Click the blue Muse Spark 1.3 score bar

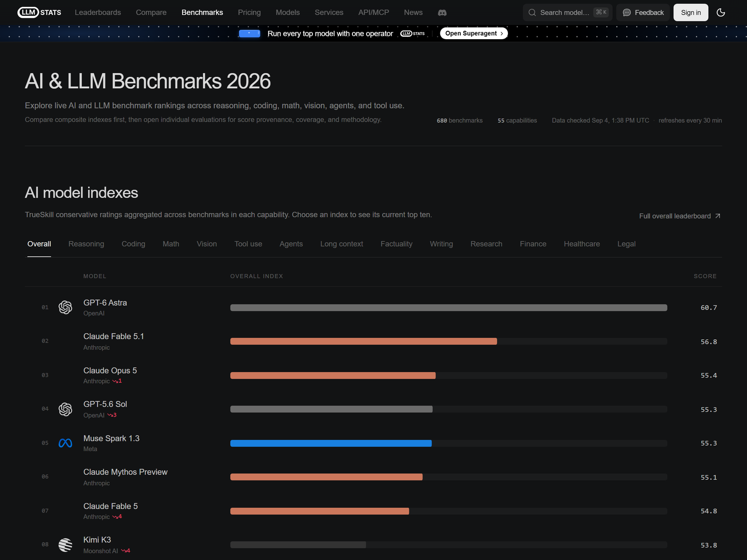(331, 443)
